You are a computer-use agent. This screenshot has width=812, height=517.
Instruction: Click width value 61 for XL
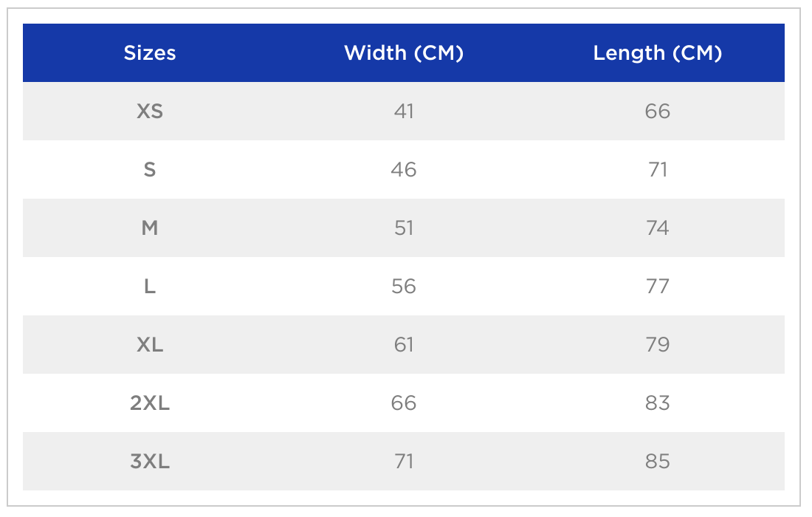click(x=404, y=345)
